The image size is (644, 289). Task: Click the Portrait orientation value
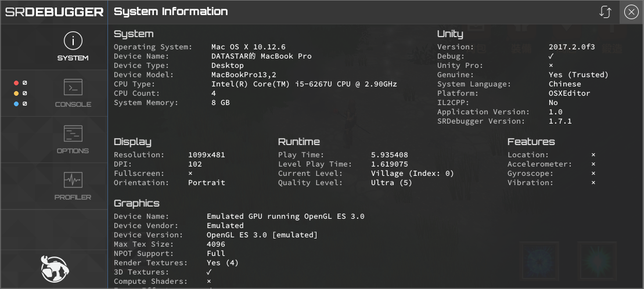[x=207, y=183]
